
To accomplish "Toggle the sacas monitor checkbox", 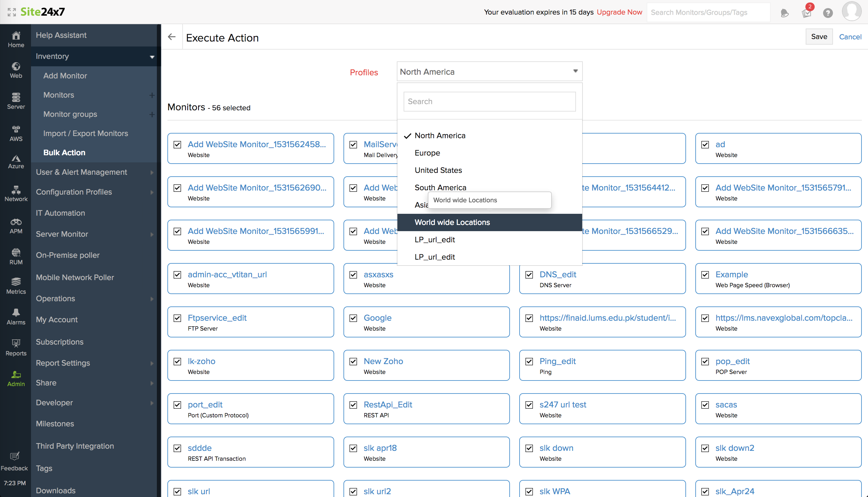I will click(705, 404).
